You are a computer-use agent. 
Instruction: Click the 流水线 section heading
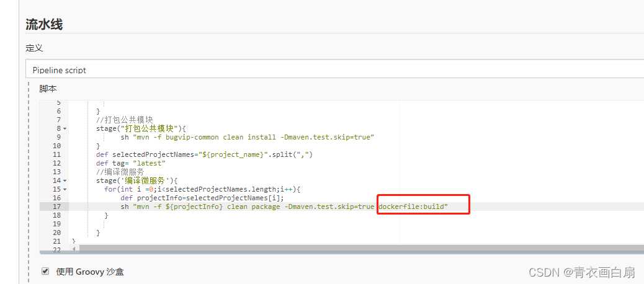(x=44, y=24)
